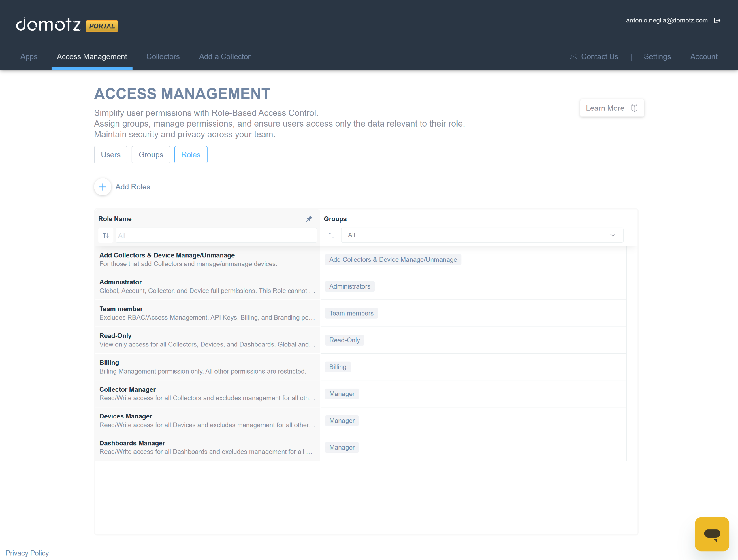Switch to the Users tab
This screenshot has height=560, width=738.
click(110, 155)
